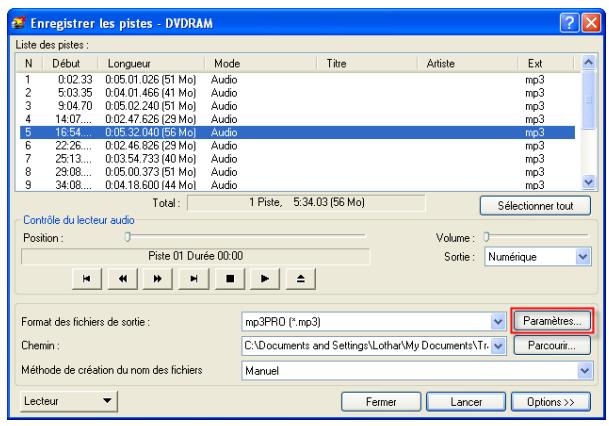Select track 3 starting at 9:04.70
609x426 pixels.
point(298,106)
